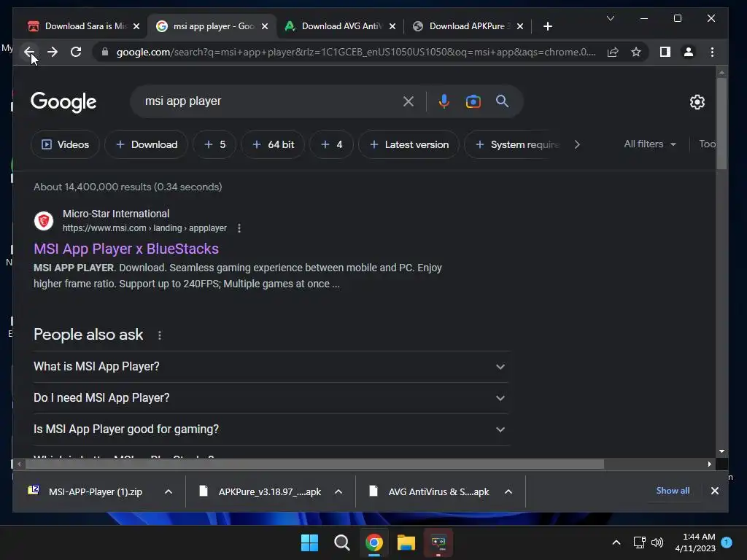The width and height of the screenshot is (747, 560).
Task: Close the Download APKPure tab
Action: [520, 26]
